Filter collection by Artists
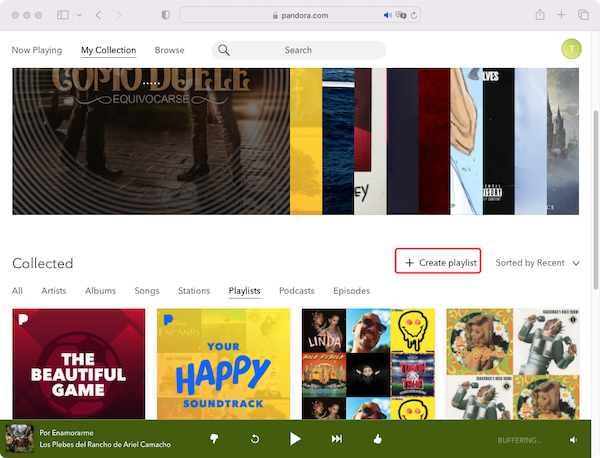600x458 pixels. [54, 291]
